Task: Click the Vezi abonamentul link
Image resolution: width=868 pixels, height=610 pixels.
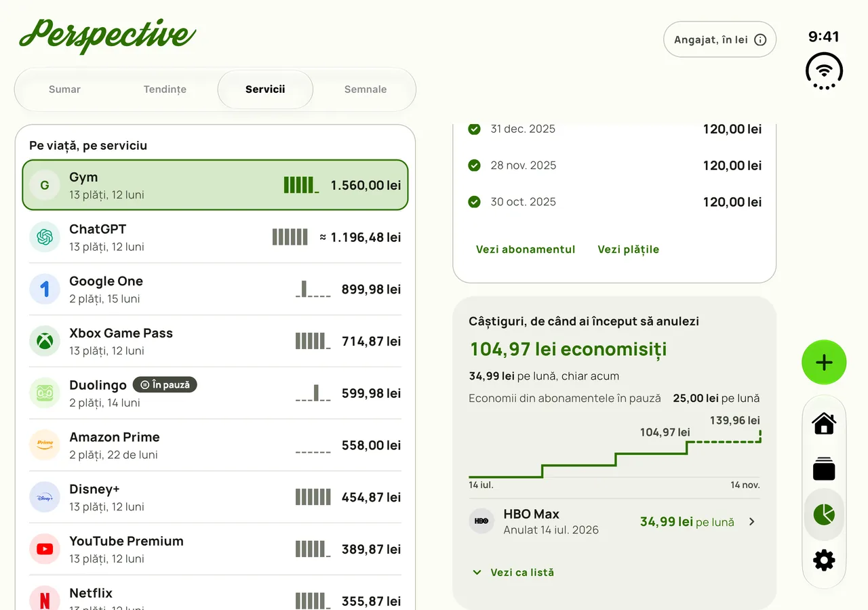Action: (526, 249)
